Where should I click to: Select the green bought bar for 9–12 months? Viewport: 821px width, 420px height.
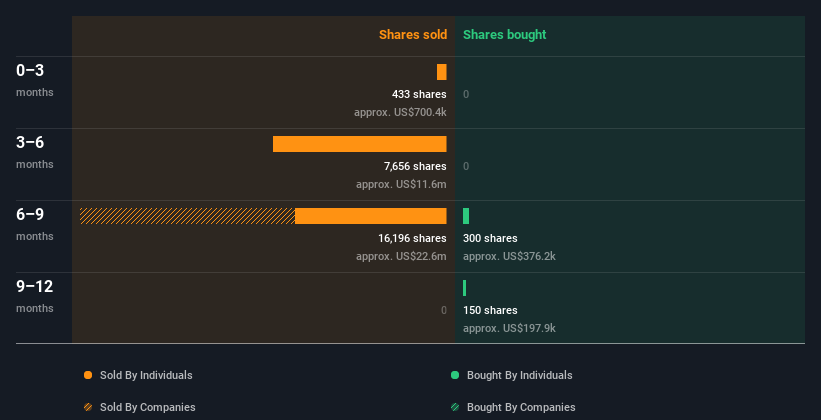point(464,288)
